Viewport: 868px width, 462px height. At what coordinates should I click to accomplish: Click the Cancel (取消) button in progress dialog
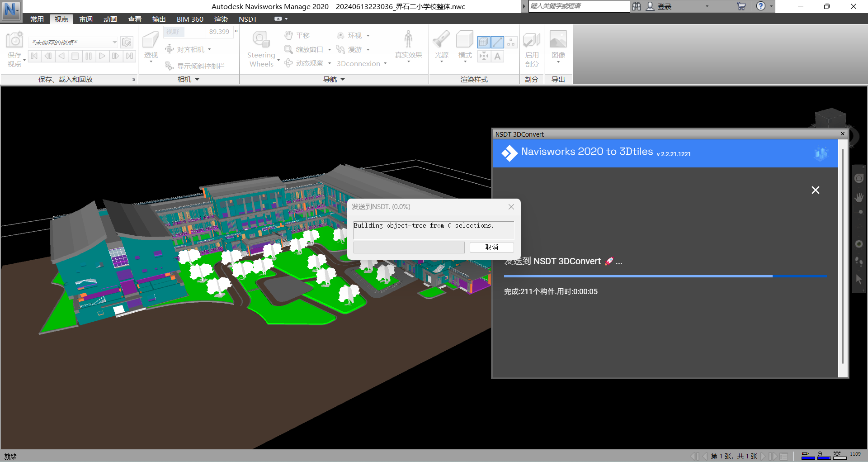(491, 247)
